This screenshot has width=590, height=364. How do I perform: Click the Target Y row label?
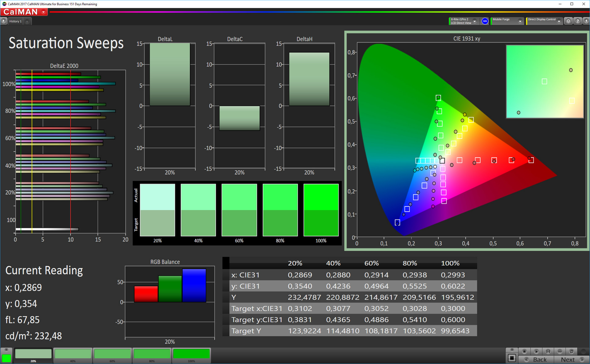point(246,331)
